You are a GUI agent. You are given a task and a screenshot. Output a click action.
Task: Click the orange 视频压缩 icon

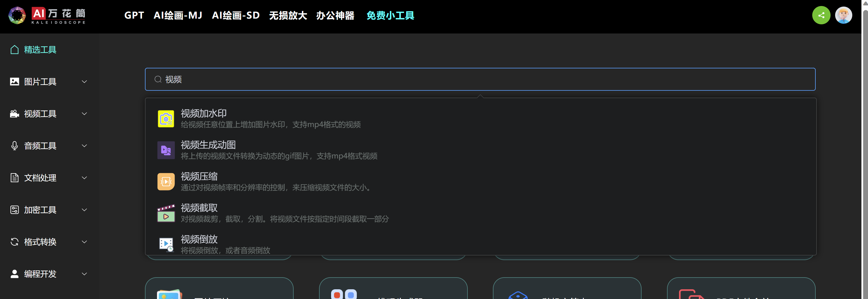166,182
